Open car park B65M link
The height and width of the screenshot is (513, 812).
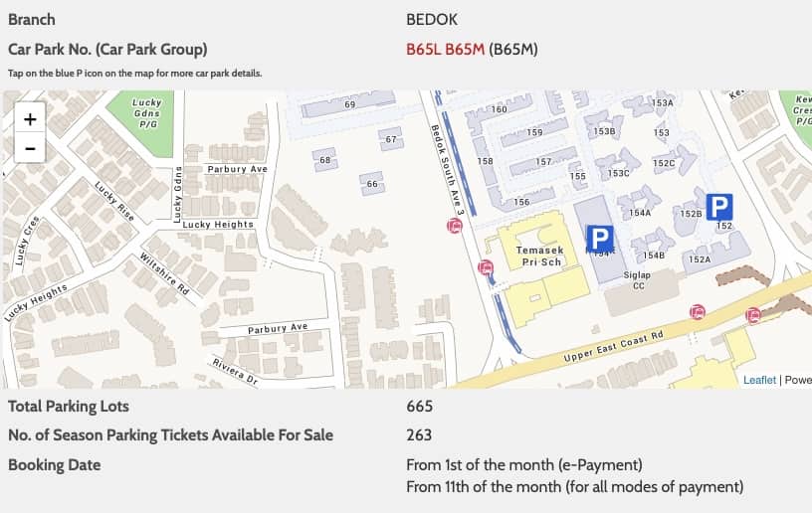pos(465,49)
